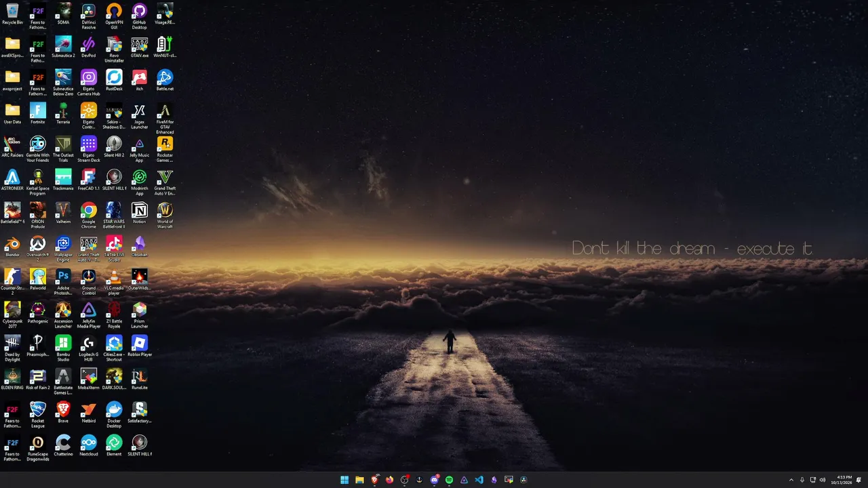This screenshot has width=868, height=488.
Task: Select the Kerbal Space Program shortcut
Action: pos(38,182)
